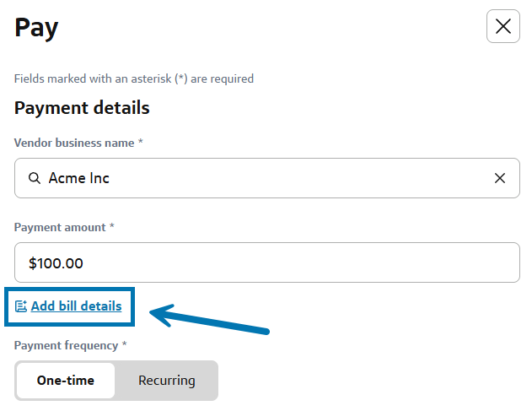
Task: Select One-time payment frequency
Action: pyautogui.click(x=66, y=381)
